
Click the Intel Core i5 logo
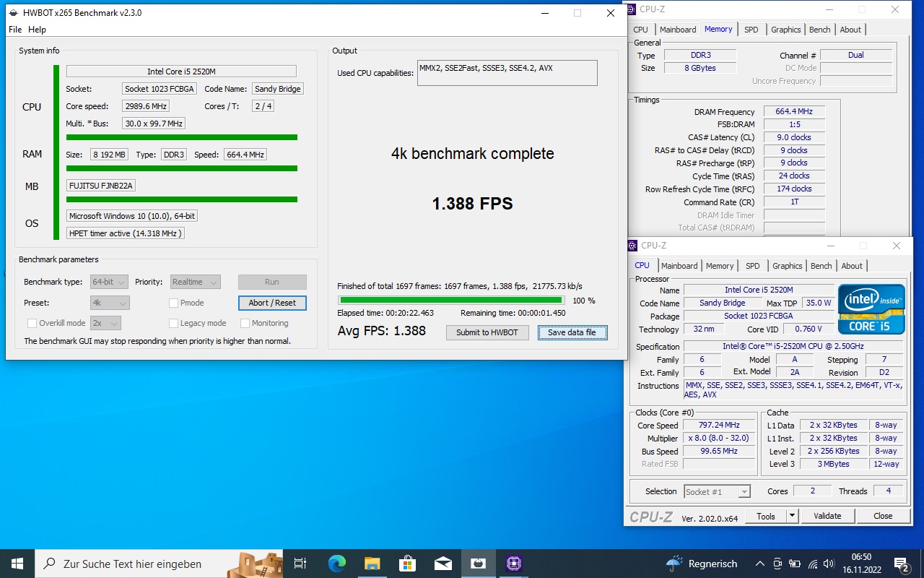[x=871, y=309]
